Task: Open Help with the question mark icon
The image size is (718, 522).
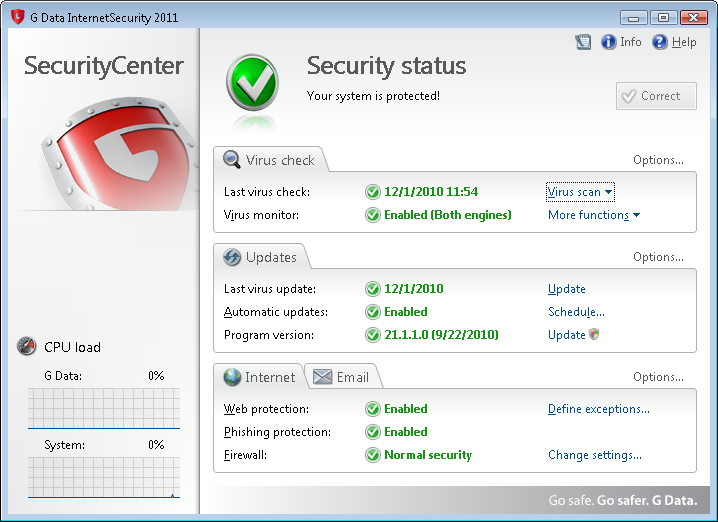Action: (x=674, y=42)
